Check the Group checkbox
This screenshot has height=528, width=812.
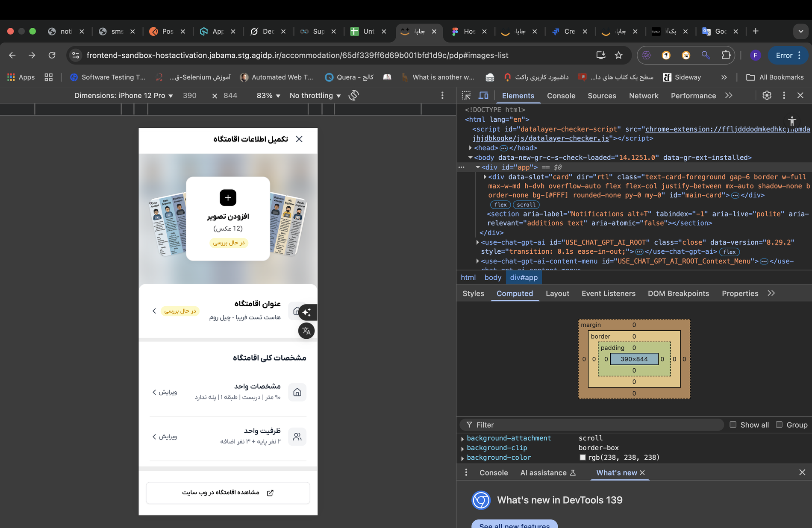click(x=779, y=425)
